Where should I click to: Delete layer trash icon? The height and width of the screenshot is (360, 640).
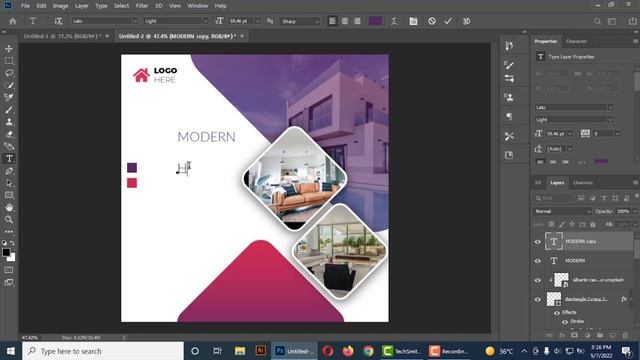click(625, 335)
